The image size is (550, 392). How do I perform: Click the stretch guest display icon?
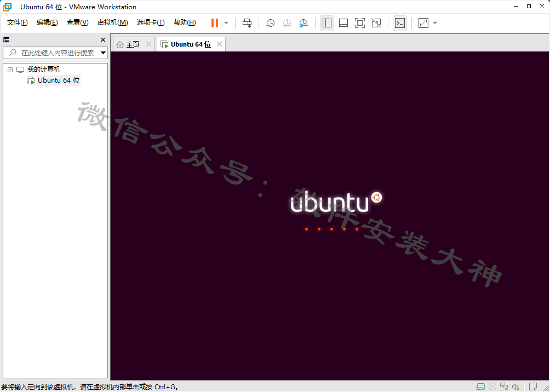(423, 23)
